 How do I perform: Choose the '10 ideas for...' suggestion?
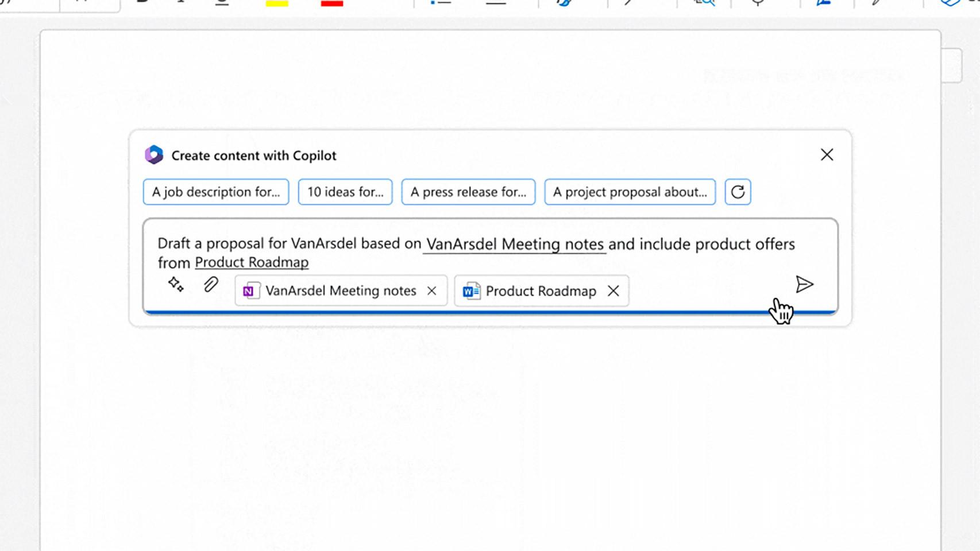point(345,192)
